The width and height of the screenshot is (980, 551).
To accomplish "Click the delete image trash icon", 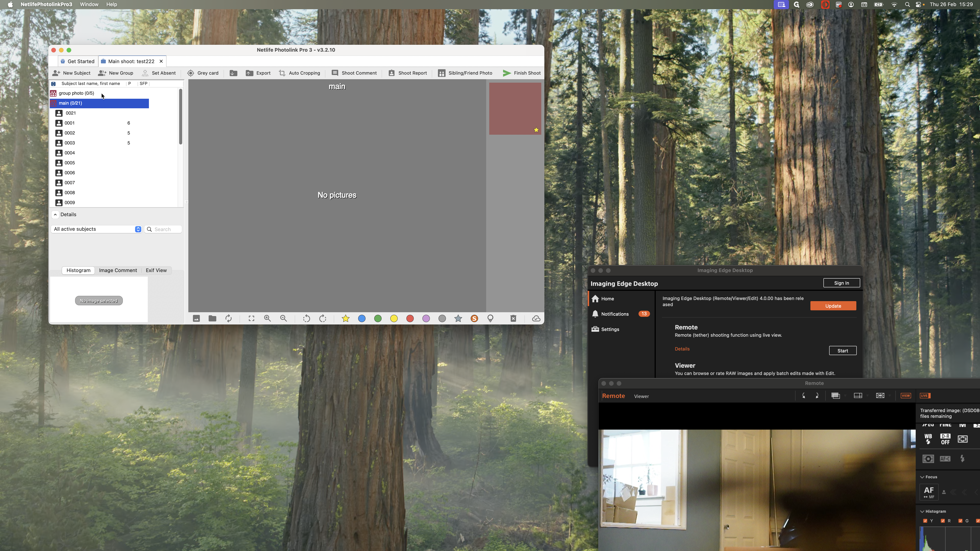I will point(513,319).
